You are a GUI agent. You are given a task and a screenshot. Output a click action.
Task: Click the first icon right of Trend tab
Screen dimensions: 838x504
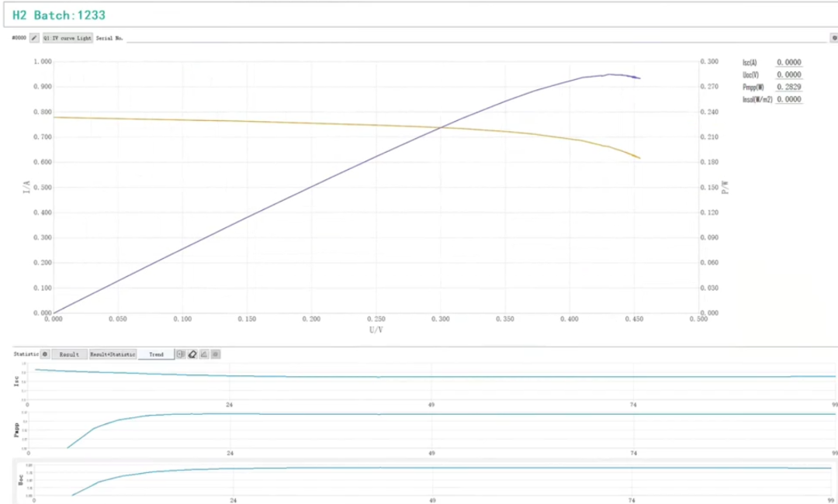[181, 354]
